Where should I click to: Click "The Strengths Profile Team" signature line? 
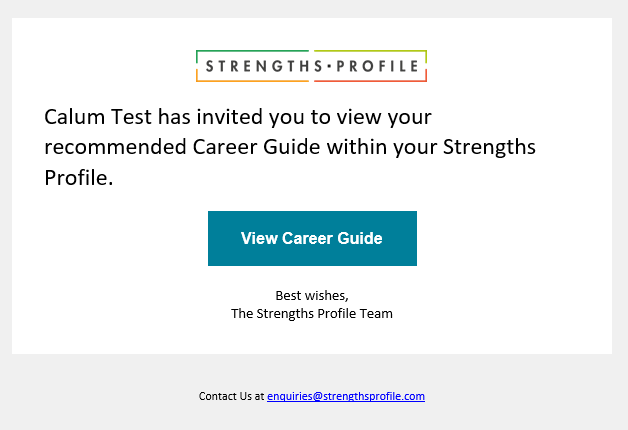[x=312, y=313]
